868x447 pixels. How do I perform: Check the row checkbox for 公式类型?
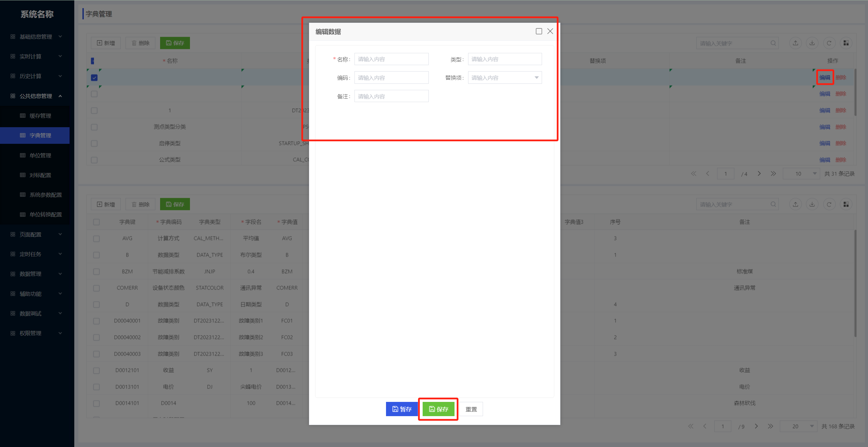(94, 160)
